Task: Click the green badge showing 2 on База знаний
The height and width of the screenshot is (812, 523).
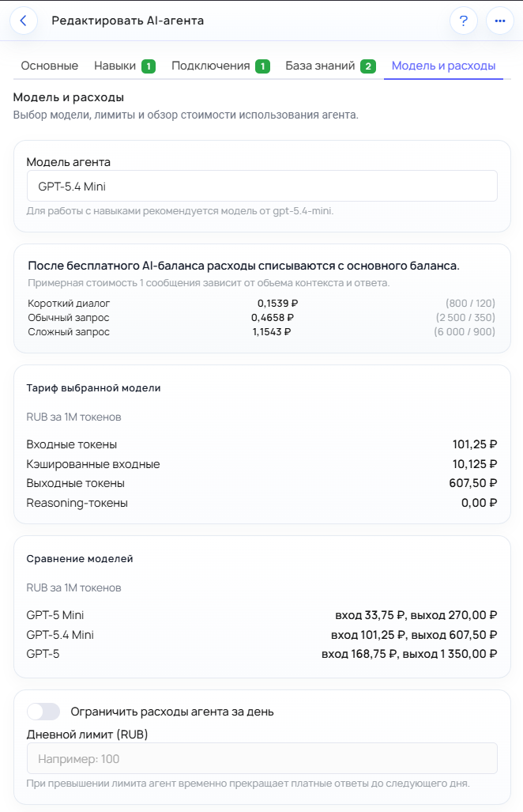Action: point(368,67)
